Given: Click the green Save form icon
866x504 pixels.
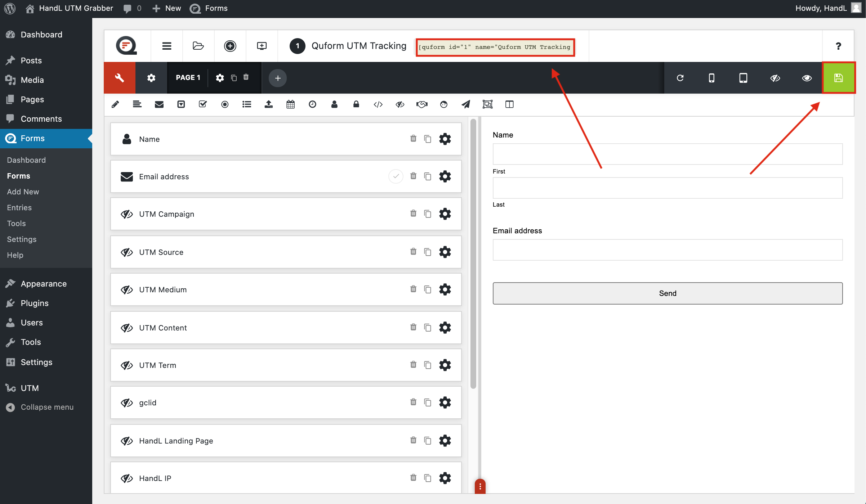Looking at the screenshot, I should 838,78.
